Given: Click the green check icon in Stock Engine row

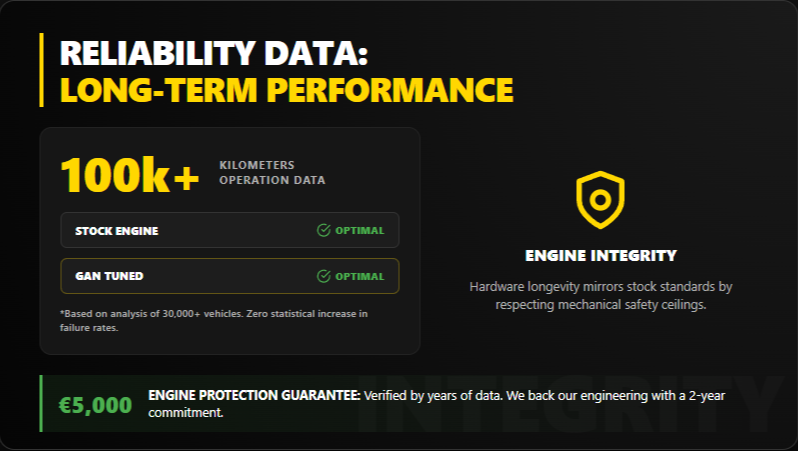Looking at the screenshot, I should [x=323, y=231].
